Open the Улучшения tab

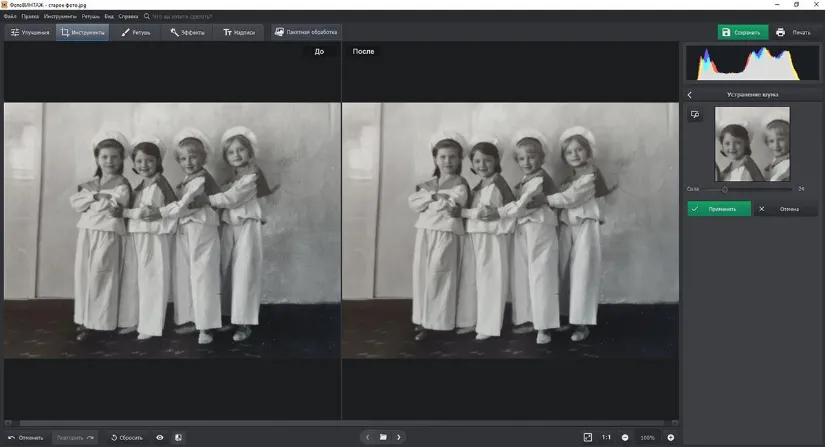(x=29, y=32)
